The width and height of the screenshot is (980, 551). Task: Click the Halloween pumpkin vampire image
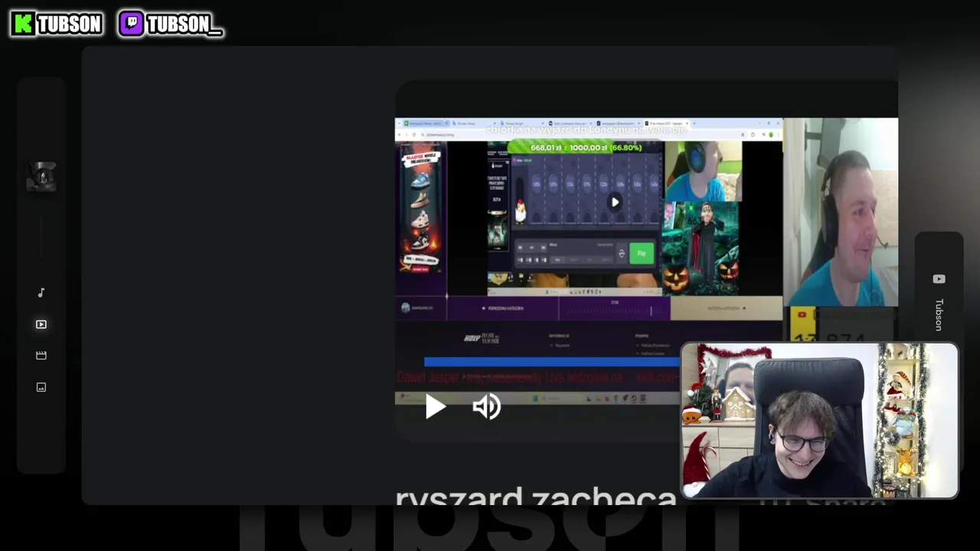click(701, 249)
